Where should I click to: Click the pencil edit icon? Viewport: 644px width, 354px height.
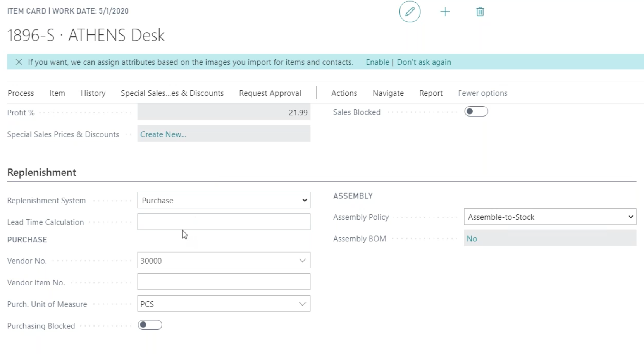(410, 12)
